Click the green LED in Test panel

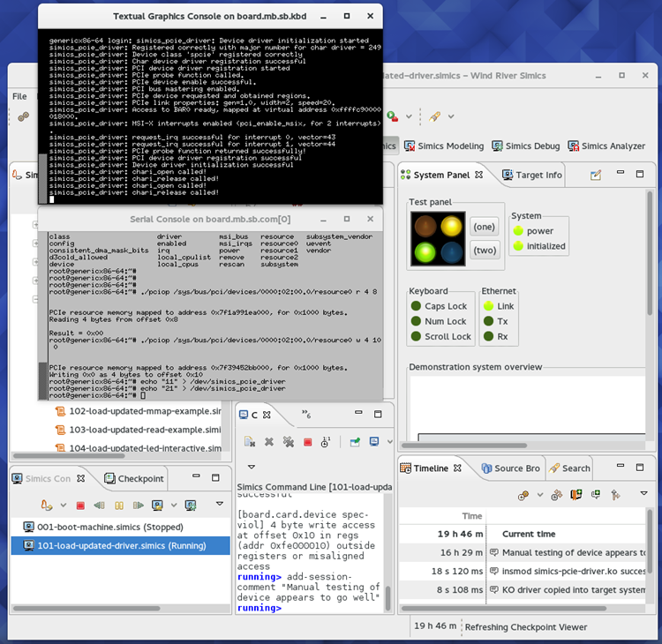click(425, 252)
